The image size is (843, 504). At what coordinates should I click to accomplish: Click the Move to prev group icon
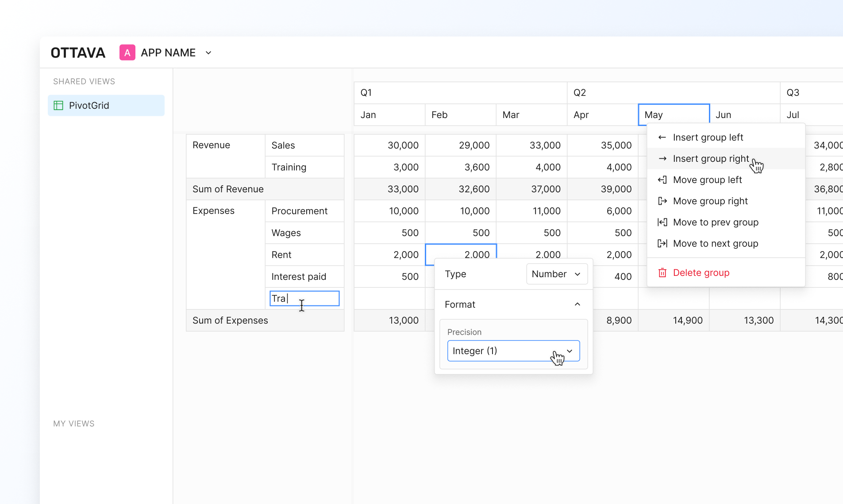pyautogui.click(x=662, y=222)
